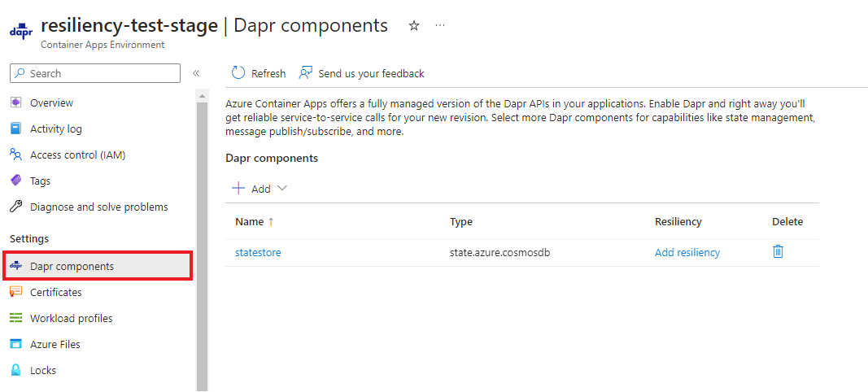
Task: Click the Dapr logo beside the page title
Action: point(21,31)
